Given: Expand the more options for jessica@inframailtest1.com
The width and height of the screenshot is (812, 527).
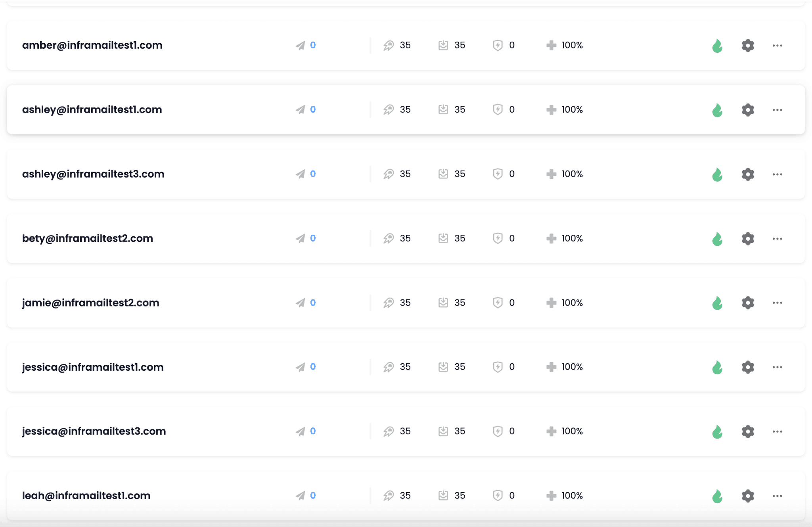Looking at the screenshot, I should (x=777, y=367).
